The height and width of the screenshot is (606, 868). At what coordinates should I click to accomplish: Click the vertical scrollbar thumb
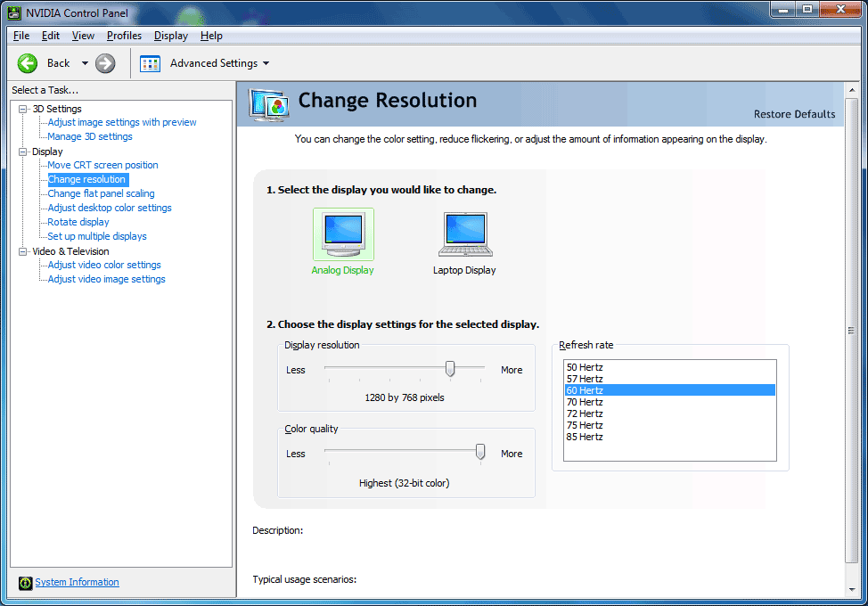(852, 331)
